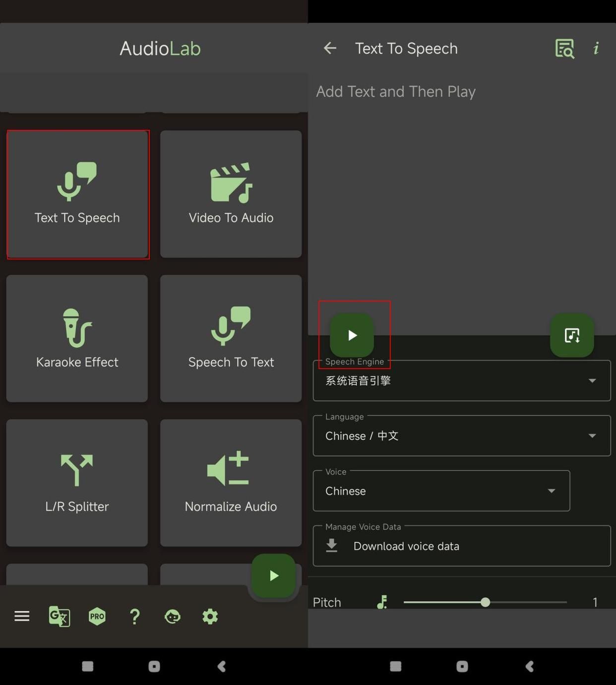The image size is (616, 685).
Task: Tap the Pitch music note icon
Action: [382, 602]
